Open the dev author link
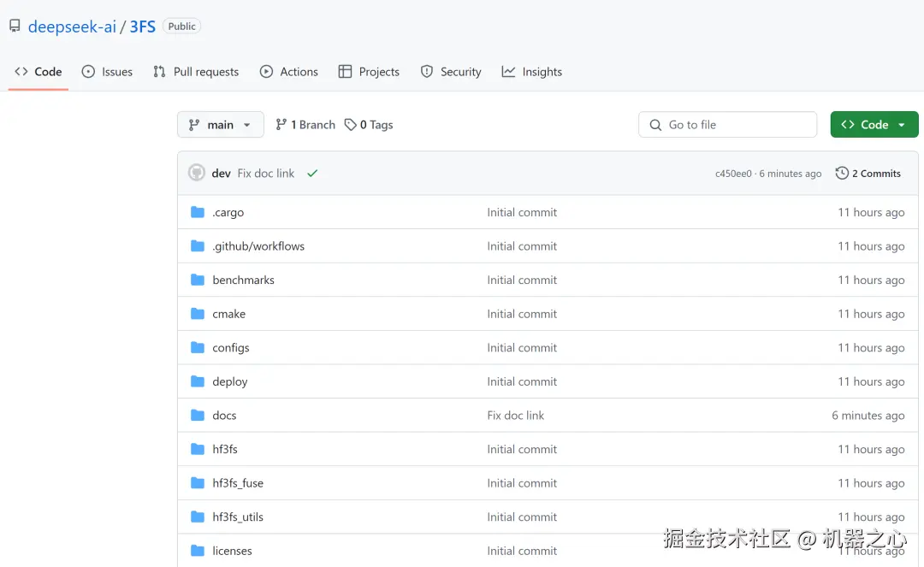924x567 pixels. click(x=221, y=174)
